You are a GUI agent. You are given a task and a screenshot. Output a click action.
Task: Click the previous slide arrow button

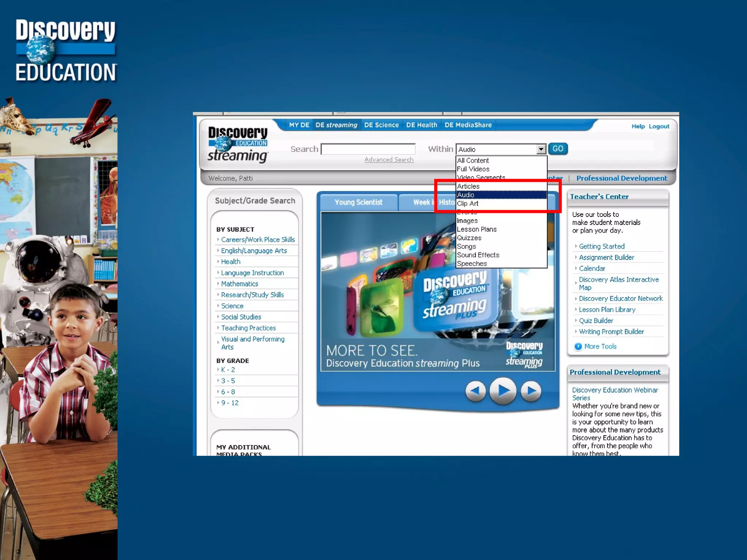[475, 391]
